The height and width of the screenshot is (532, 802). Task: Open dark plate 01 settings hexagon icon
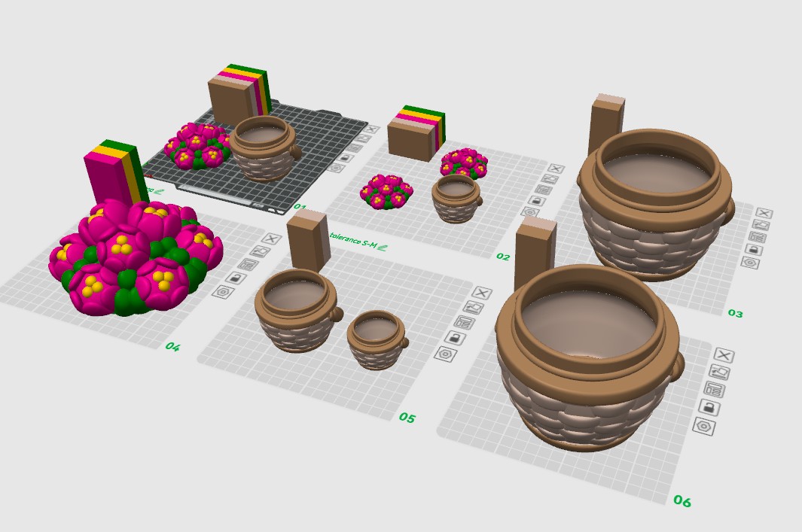pyautogui.click(x=337, y=168)
